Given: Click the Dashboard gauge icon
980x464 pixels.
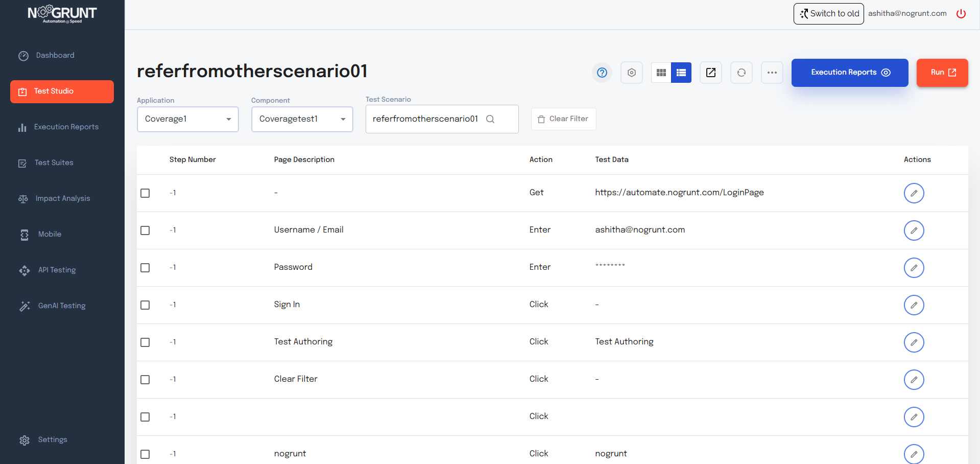Looking at the screenshot, I should pos(23,56).
